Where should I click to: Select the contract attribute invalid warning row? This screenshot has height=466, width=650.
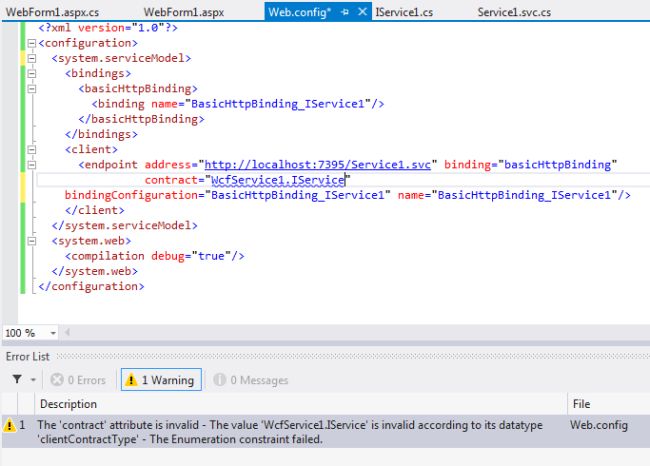[325, 432]
